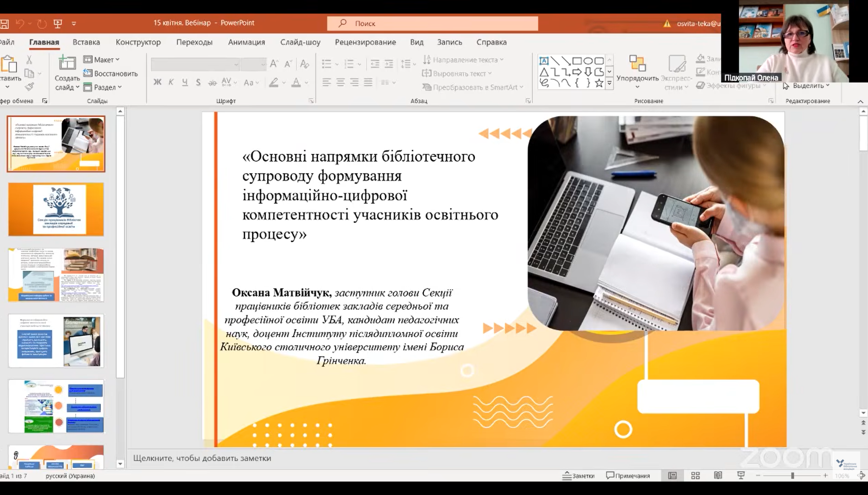
Task: Click the Save icon in title bar
Action: pyautogui.click(x=5, y=23)
